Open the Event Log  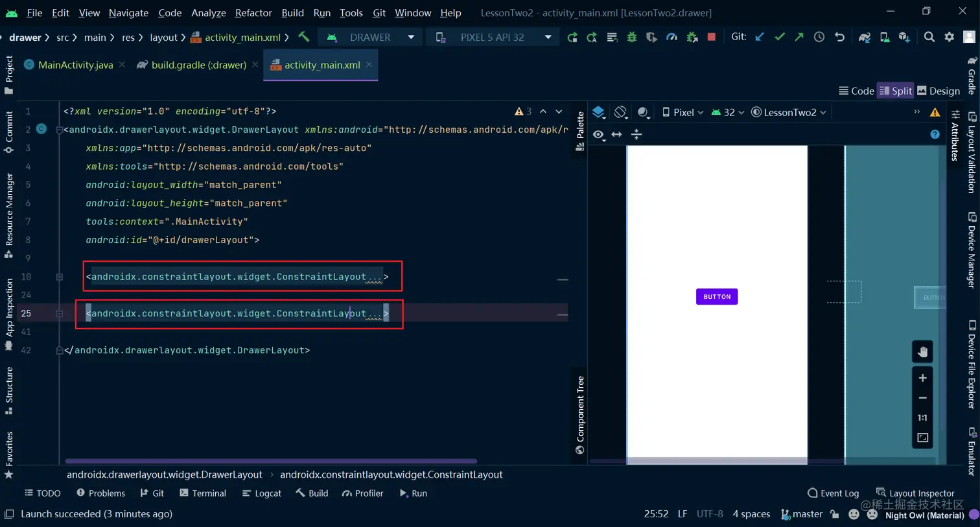[834, 493]
